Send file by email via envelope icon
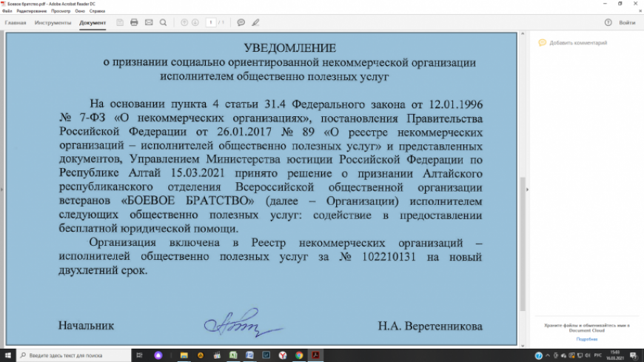The height and width of the screenshot is (362, 644). [x=149, y=23]
